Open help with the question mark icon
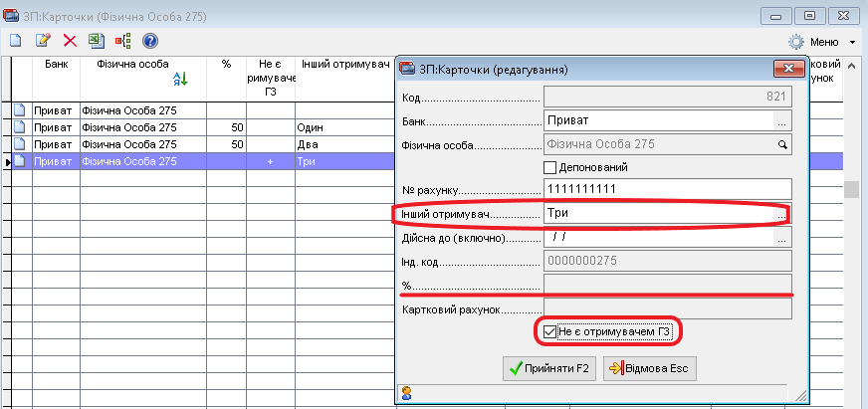 (150, 41)
